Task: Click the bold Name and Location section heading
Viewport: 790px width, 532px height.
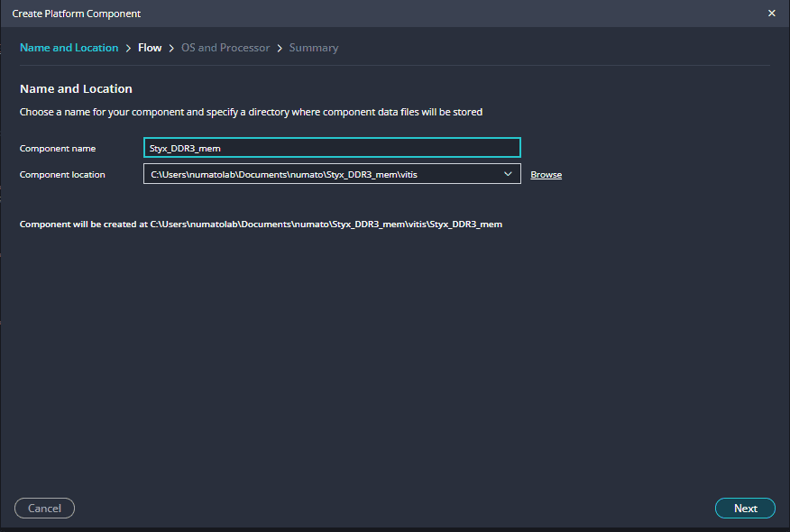Action: coord(76,89)
